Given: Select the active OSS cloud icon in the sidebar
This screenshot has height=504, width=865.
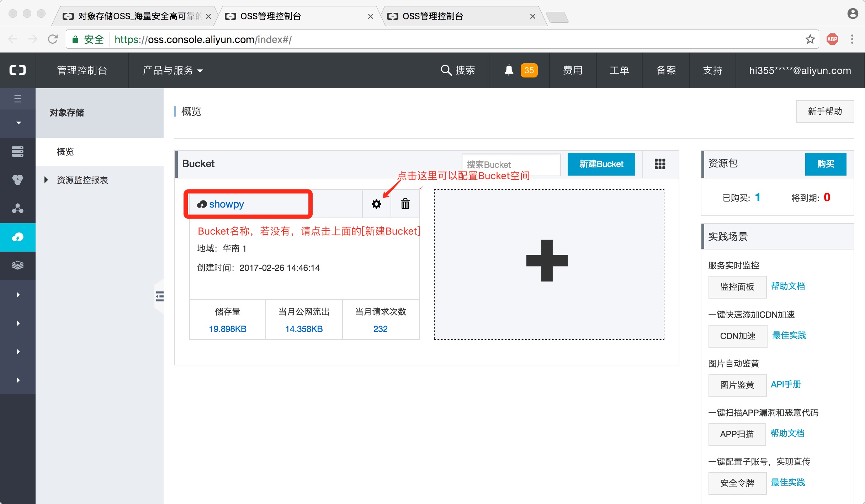Looking at the screenshot, I should tap(18, 237).
